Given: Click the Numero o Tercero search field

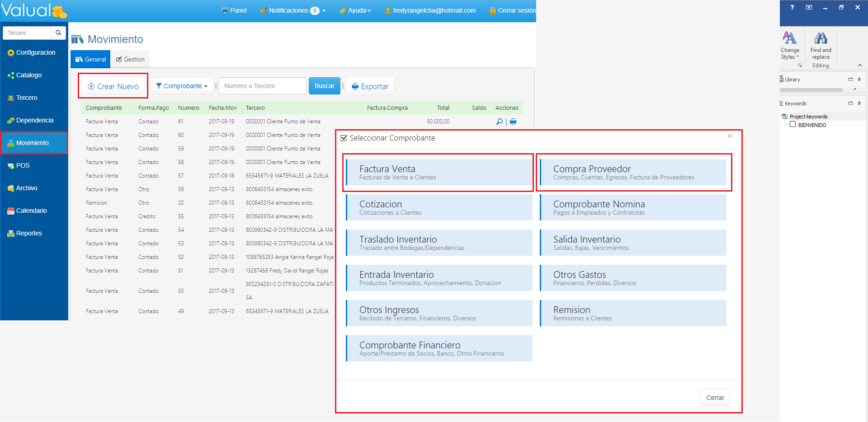Looking at the screenshot, I should 262,86.
